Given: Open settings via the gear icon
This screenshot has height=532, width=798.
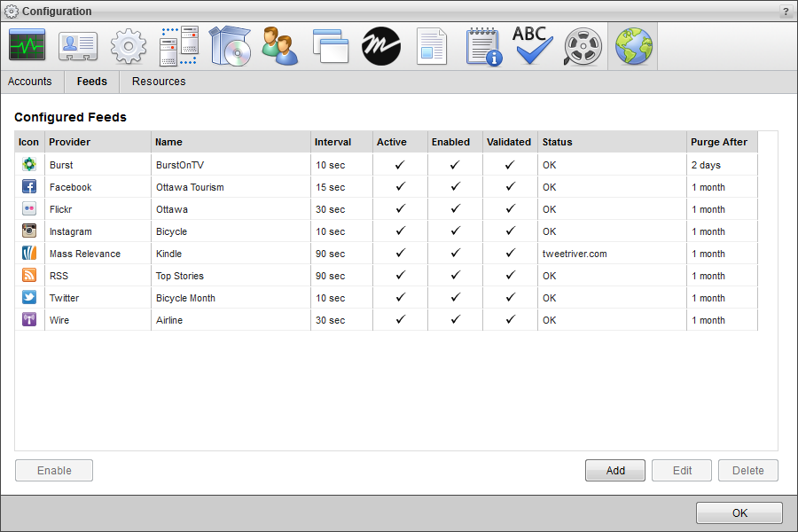Looking at the screenshot, I should coord(128,45).
